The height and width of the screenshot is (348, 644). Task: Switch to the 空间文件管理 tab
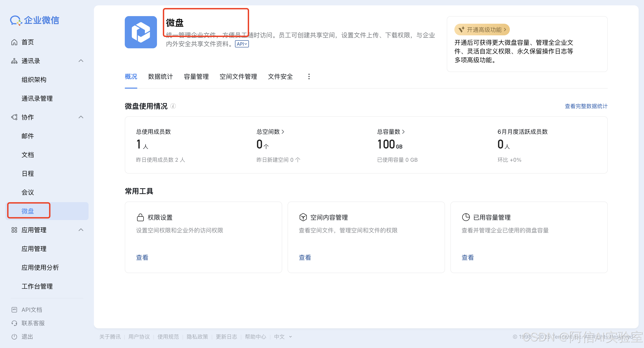238,76
